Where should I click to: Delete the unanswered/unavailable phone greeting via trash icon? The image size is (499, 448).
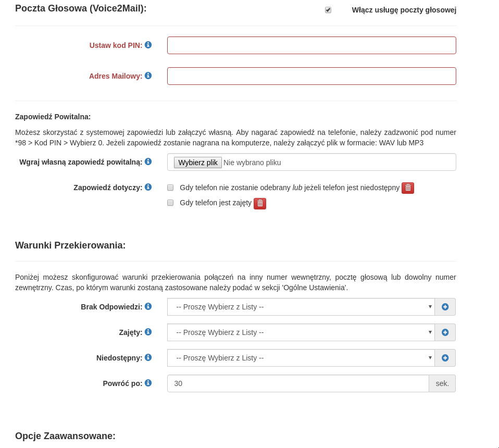[408, 188]
